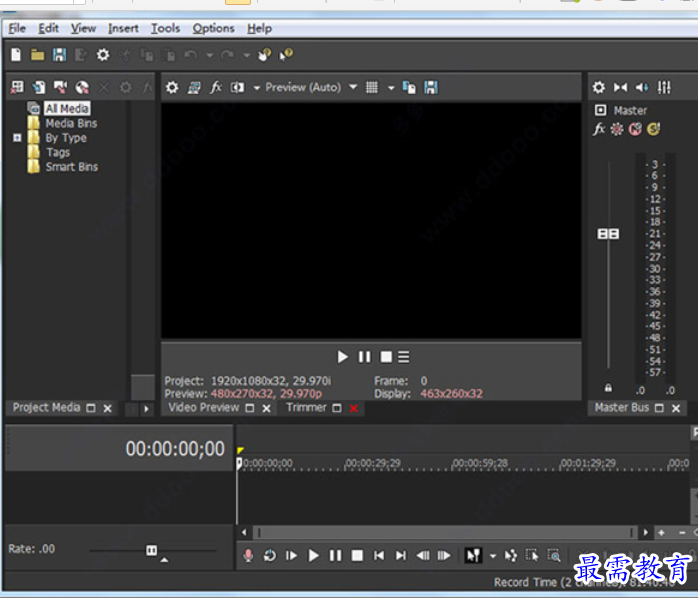Go to Start transport button
This screenshot has width=698, height=600.
[x=379, y=555]
